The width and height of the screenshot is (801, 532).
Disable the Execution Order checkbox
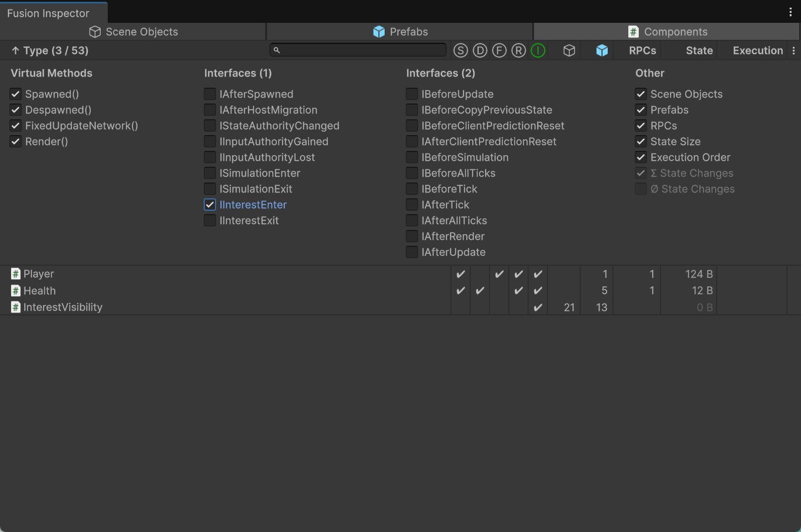pos(641,157)
